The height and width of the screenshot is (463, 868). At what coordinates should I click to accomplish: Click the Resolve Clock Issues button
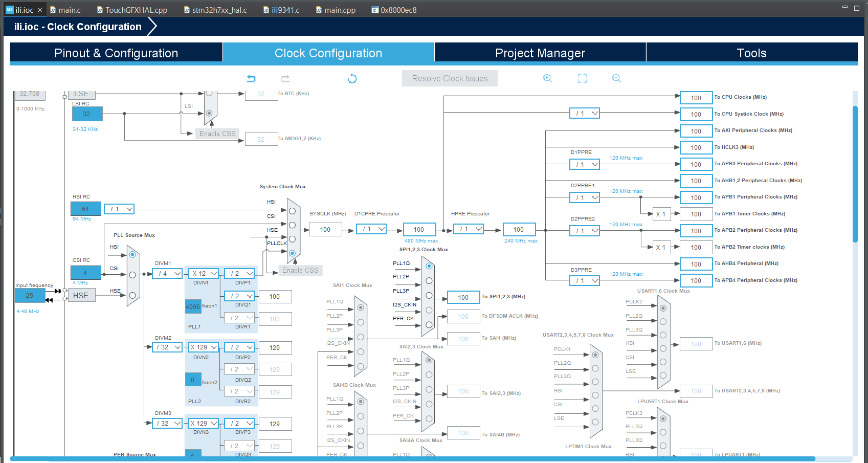[449, 78]
